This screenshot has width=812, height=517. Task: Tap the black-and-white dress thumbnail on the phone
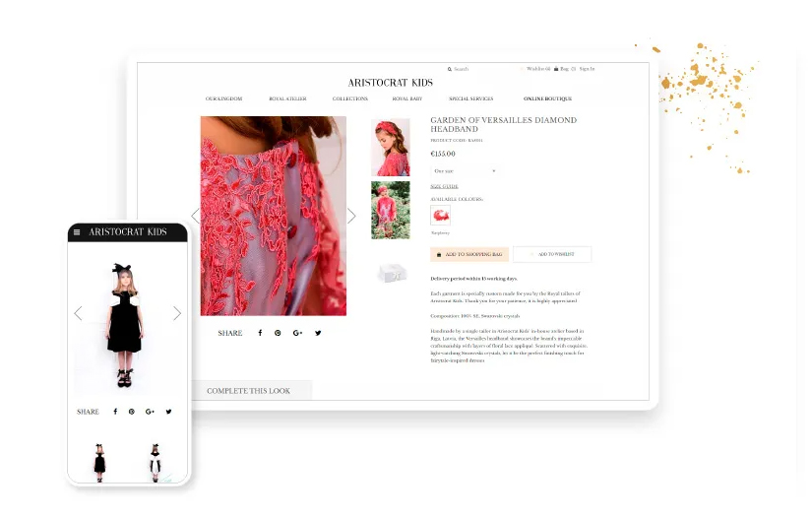[156, 463]
